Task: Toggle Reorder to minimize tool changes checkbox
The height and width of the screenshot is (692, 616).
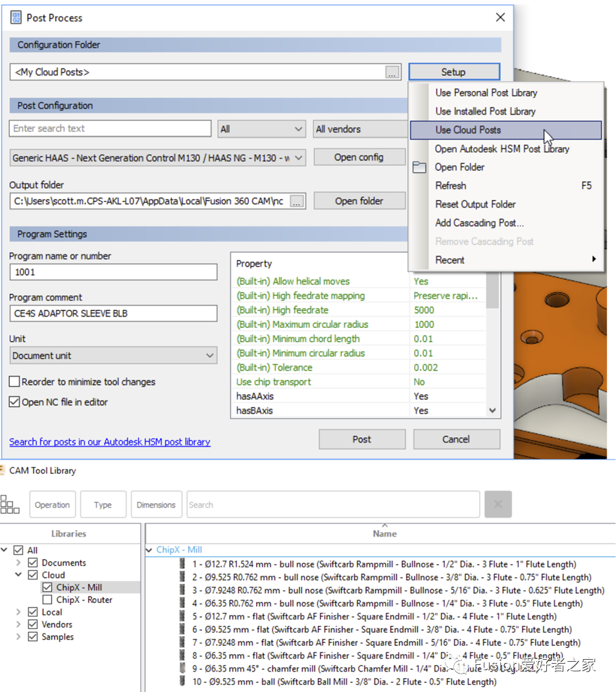Action: coord(14,381)
